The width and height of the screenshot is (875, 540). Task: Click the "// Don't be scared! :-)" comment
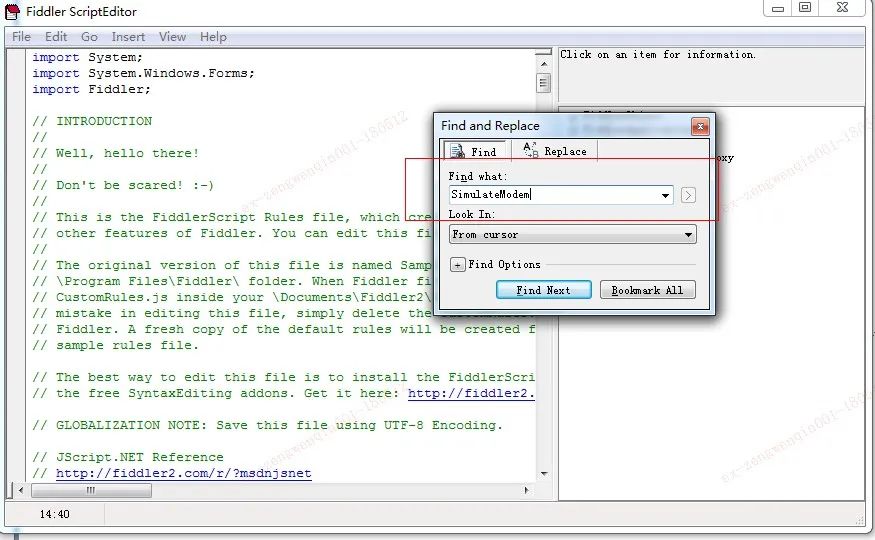123,185
